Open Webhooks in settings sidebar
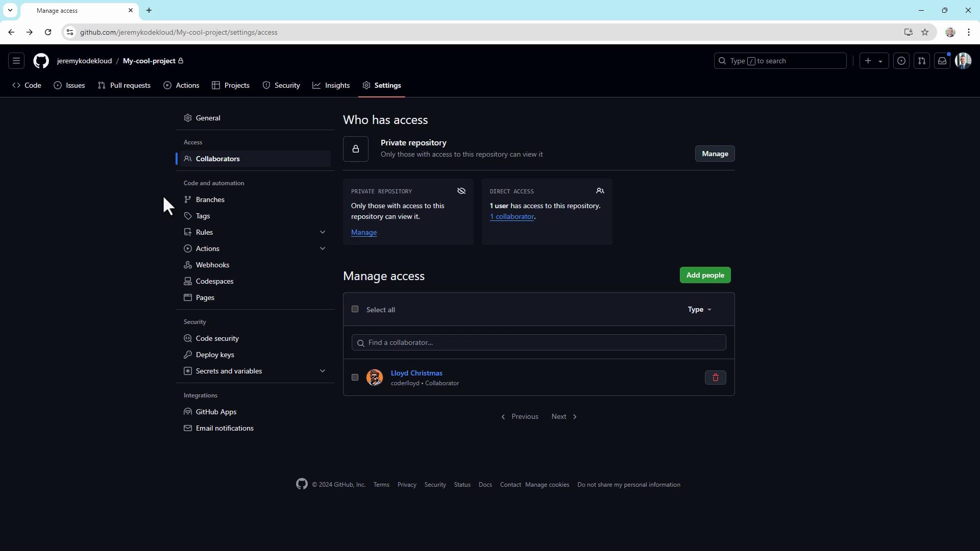The image size is (980, 551). point(212,265)
